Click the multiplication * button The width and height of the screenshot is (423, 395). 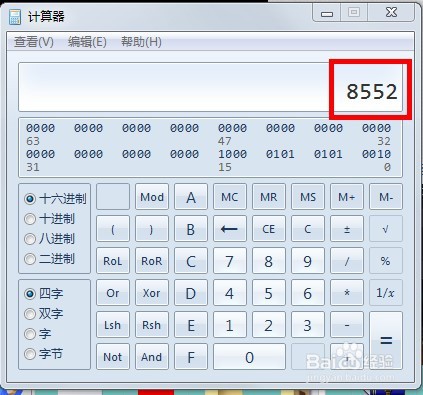[x=347, y=293]
